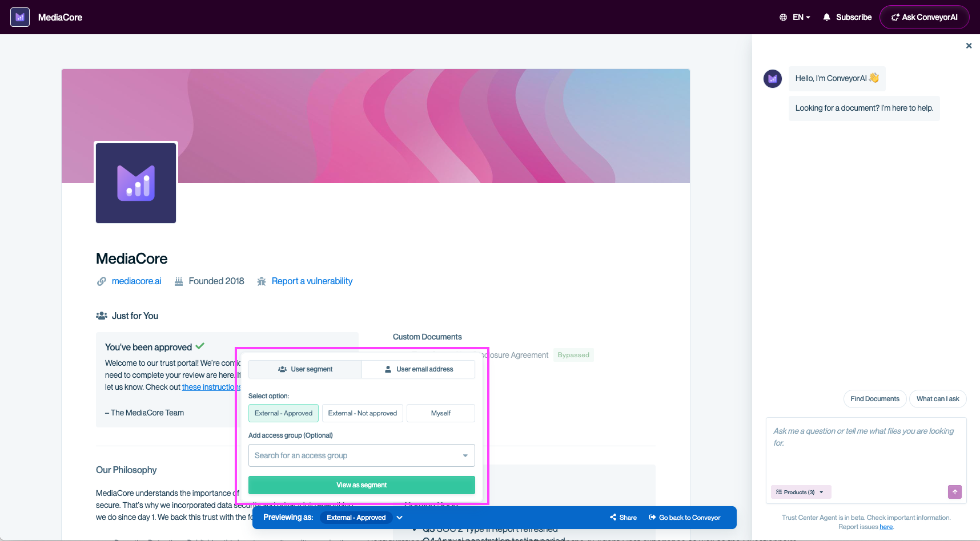Click the ConveyorAI avatar next to the greeting
The width and height of the screenshot is (980, 541).
pos(773,78)
